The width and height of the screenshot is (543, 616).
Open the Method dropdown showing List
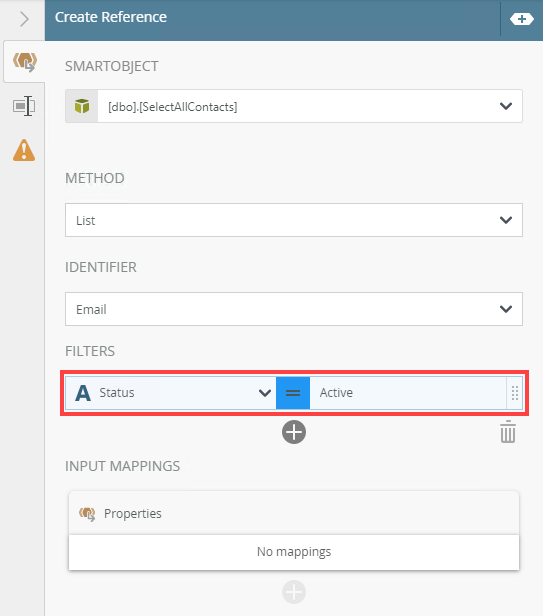point(294,220)
